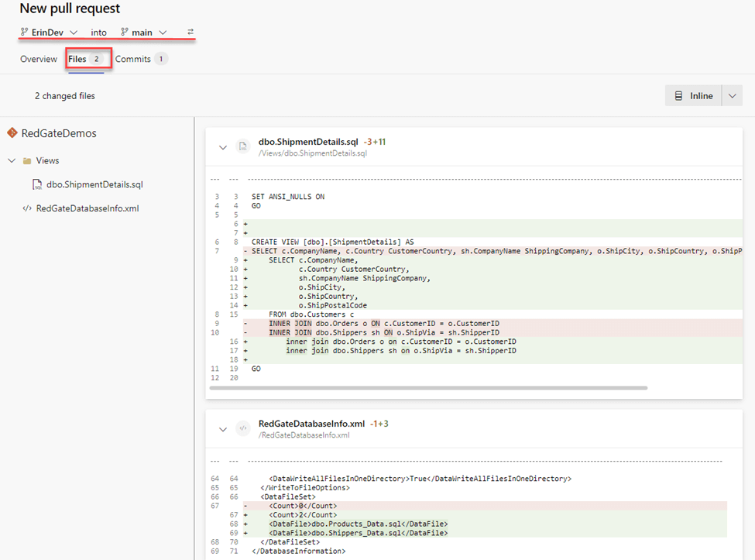This screenshot has height=560, width=755.
Task: Collapse the dbo.ShipmentDetails.sql diff panel
Action: tap(223, 147)
